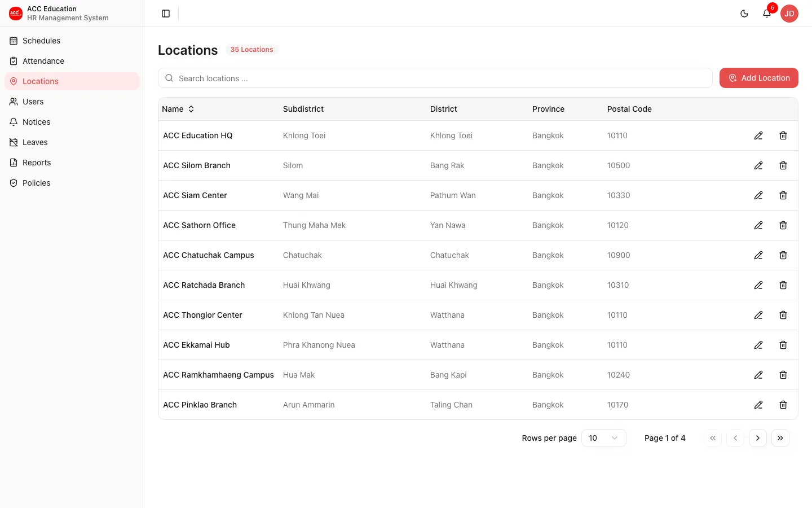Click the Postal Code column header
Viewport: 812px width, 508px height.
click(629, 109)
